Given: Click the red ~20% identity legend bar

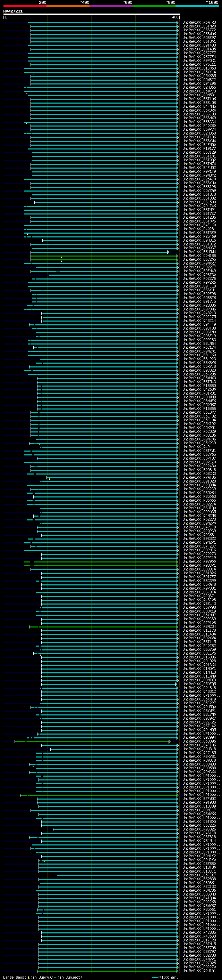Looking at the screenshot, I should pyautogui.click(x=25, y=6).
